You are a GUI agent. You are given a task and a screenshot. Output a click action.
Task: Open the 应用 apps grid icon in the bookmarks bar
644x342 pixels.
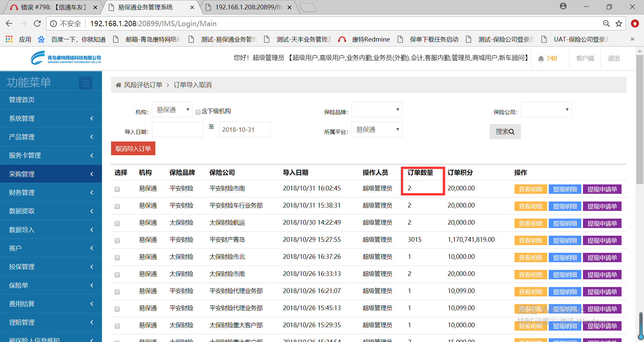pyautogui.click(x=9, y=39)
